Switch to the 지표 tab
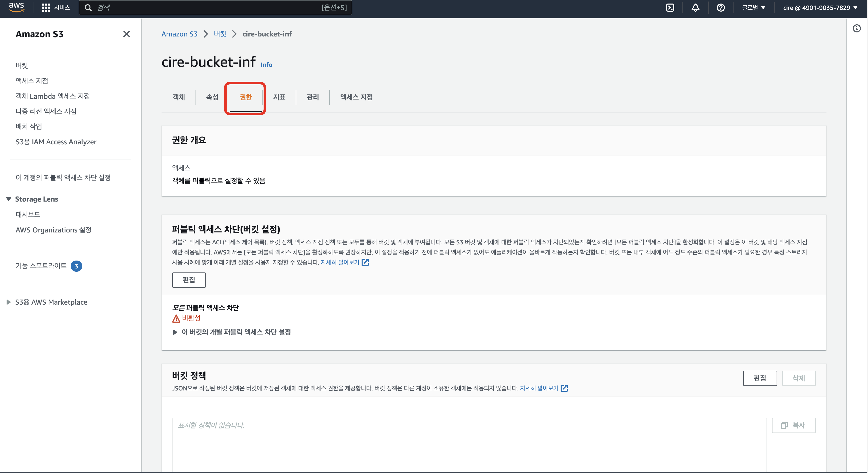Screen dimensions: 868x473 (279, 97)
